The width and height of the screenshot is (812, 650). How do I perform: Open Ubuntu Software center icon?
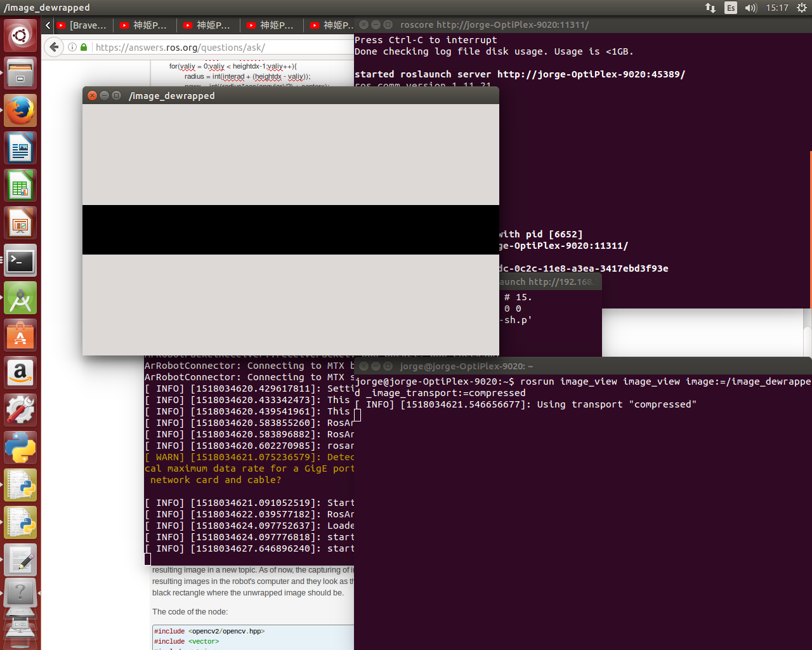click(x=20, y=336)
